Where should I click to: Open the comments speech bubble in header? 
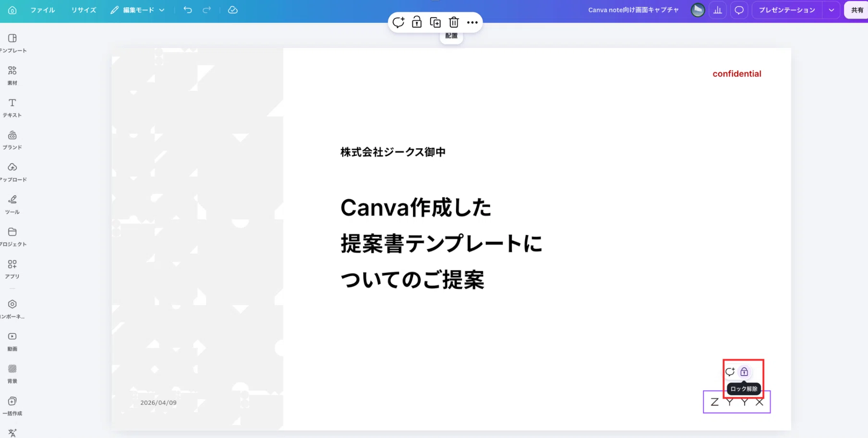click(x=739, y=10)
